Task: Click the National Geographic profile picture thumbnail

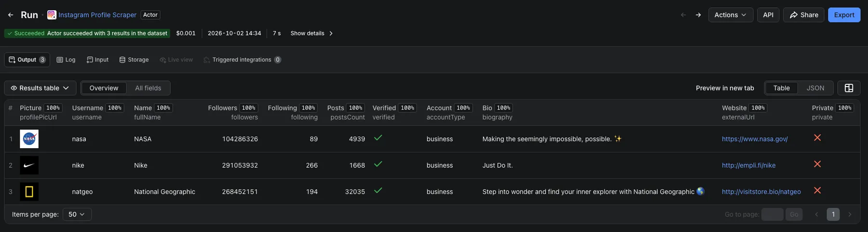Action: (x=29, y=192)
